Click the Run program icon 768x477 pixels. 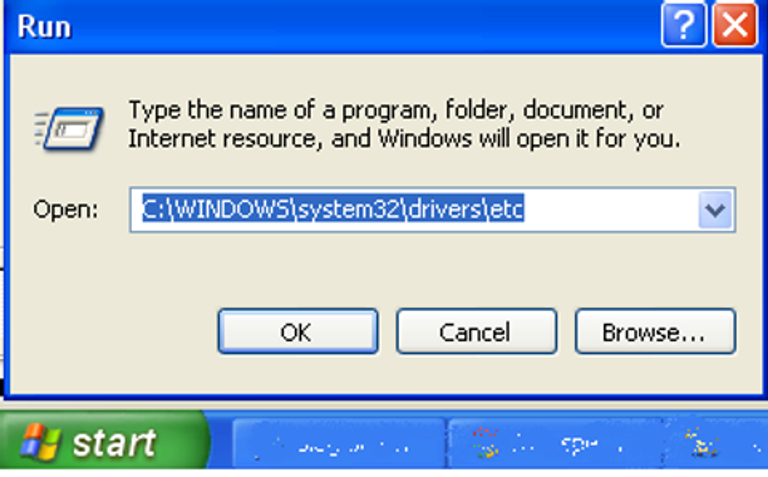69,129
